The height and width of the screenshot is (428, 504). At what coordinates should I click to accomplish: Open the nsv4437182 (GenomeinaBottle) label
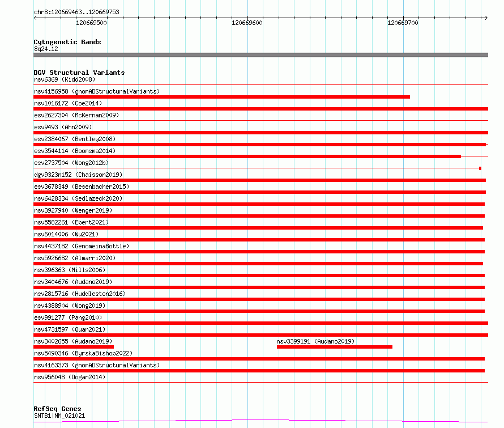[x=82, y=246]
